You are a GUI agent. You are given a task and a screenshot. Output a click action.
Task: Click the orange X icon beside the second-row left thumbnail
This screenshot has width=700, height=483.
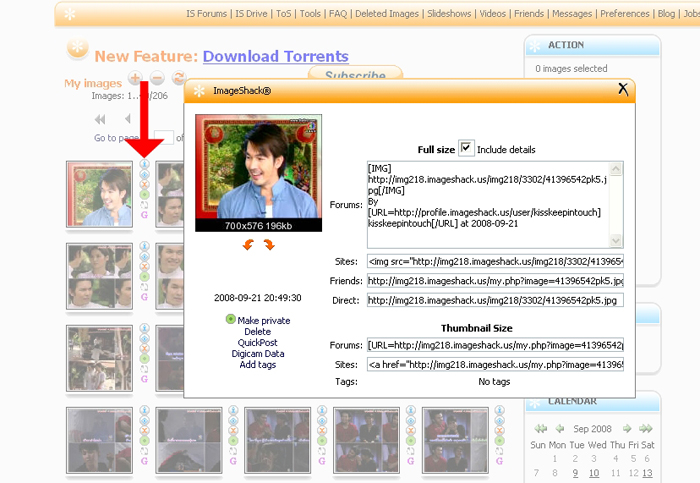(144, 266)
